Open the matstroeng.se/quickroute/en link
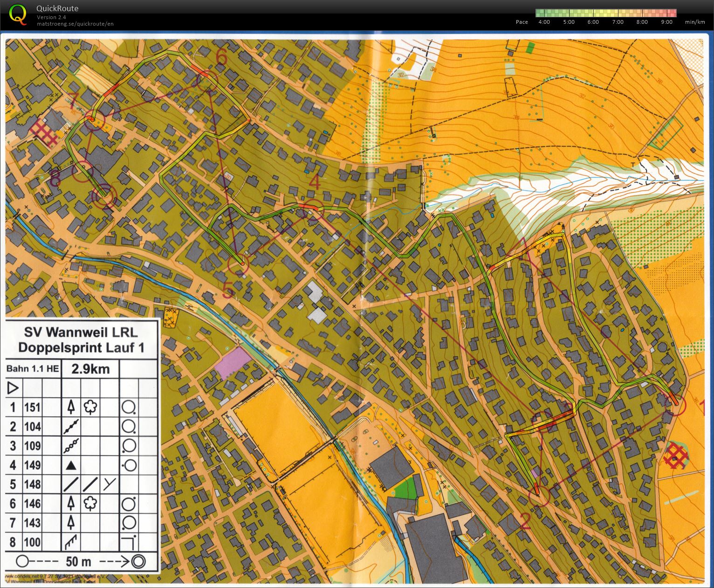Image resolution: width=714 pixels, height=588 pixels. click(75, 24)
